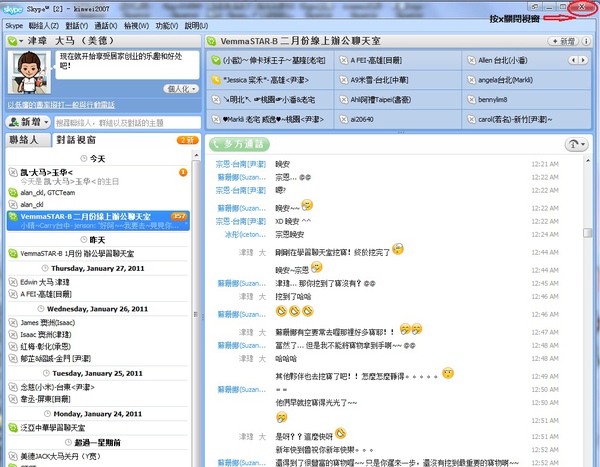The width and height of the screenshot is (600, 467).
Task: Click the Today clock icon header 今天
Action: click(83, 158)
